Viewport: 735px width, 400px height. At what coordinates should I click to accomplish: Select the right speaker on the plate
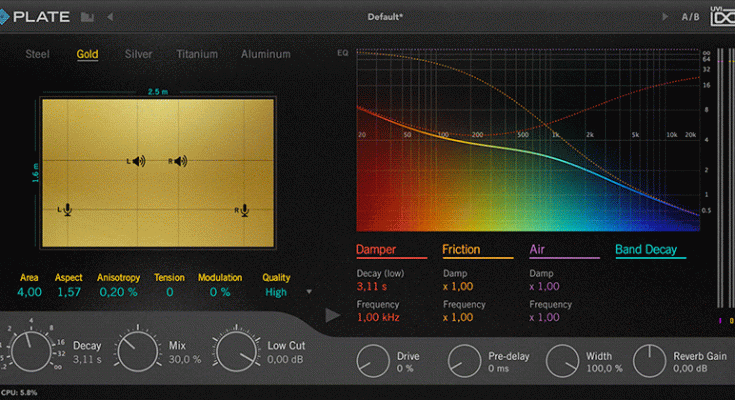pos(178,161)
